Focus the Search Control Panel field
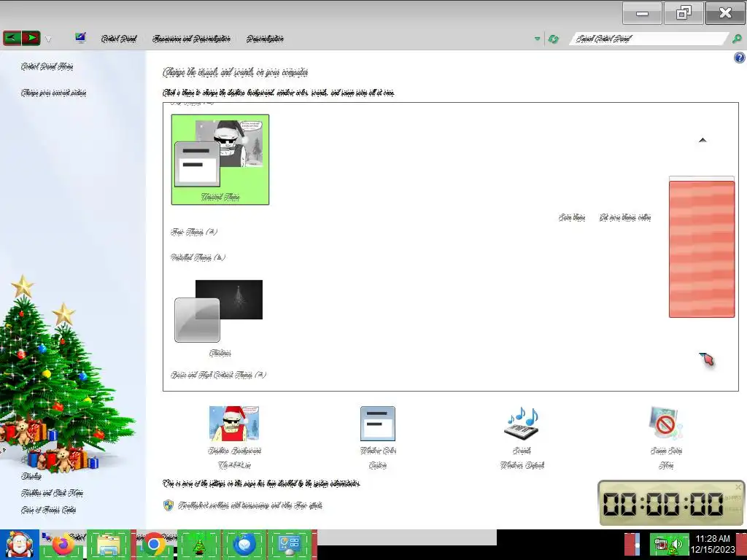This screenshot has width=747, height=560. (649, 39)
